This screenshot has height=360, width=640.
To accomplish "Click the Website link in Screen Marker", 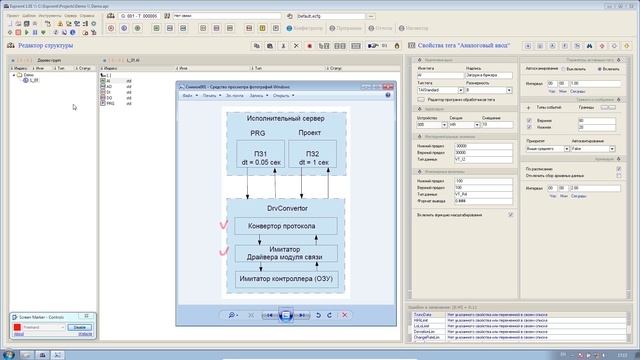I will pos(85,334).
